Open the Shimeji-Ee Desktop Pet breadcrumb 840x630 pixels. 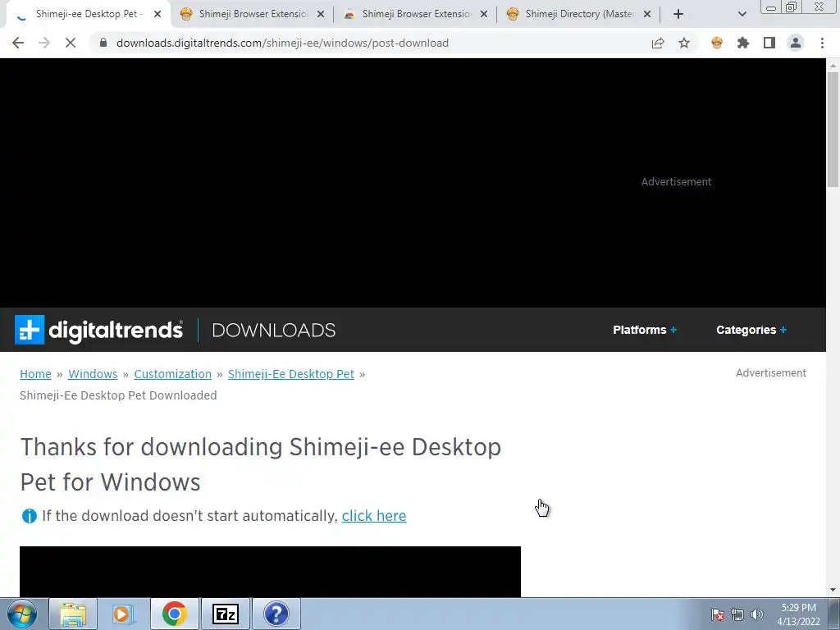click(291, 374)
